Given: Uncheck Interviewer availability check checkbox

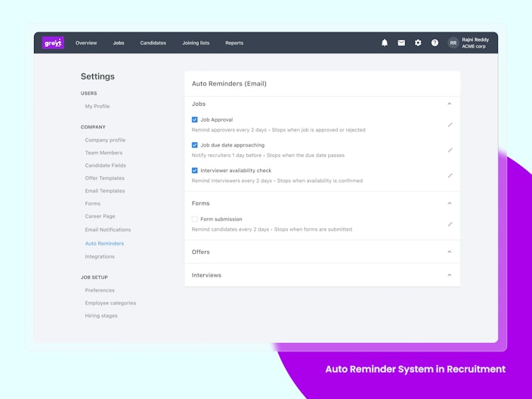Looking at the screenshot, I should (x=195, y=170).
